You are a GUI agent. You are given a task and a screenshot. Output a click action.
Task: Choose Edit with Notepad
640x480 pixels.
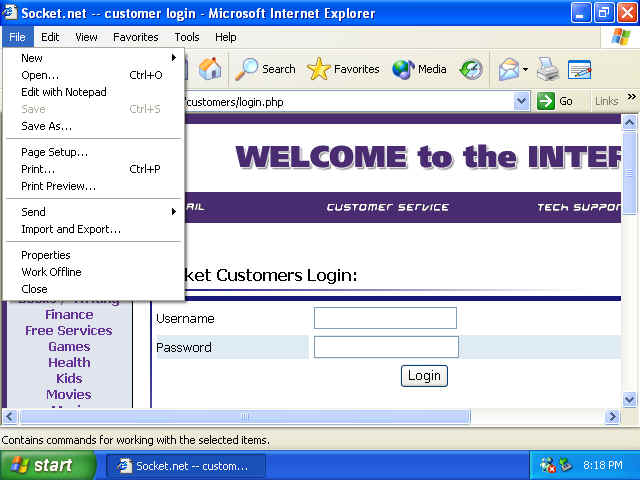pyautogui.click(x=93, y=92)
